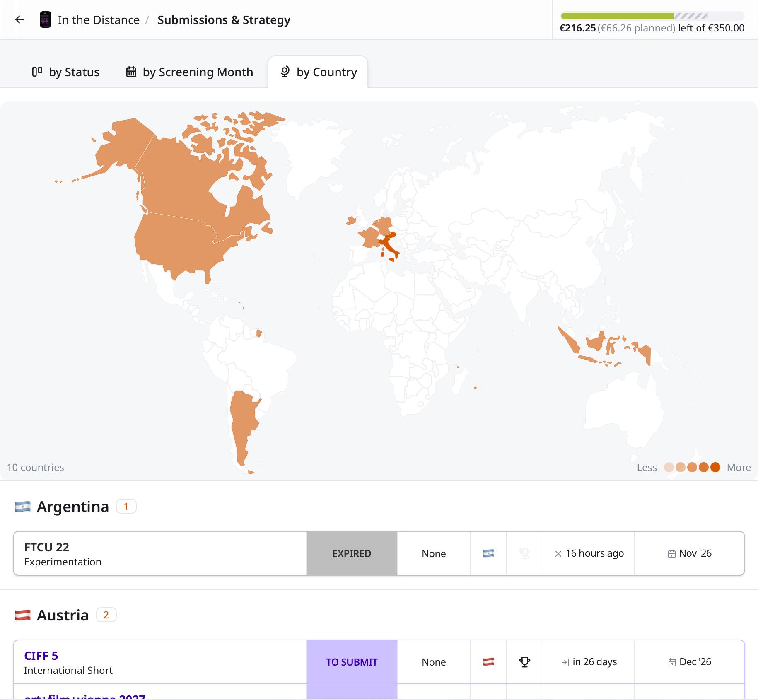Click the Austria flag in CIFF 5 row

(489, 662)
